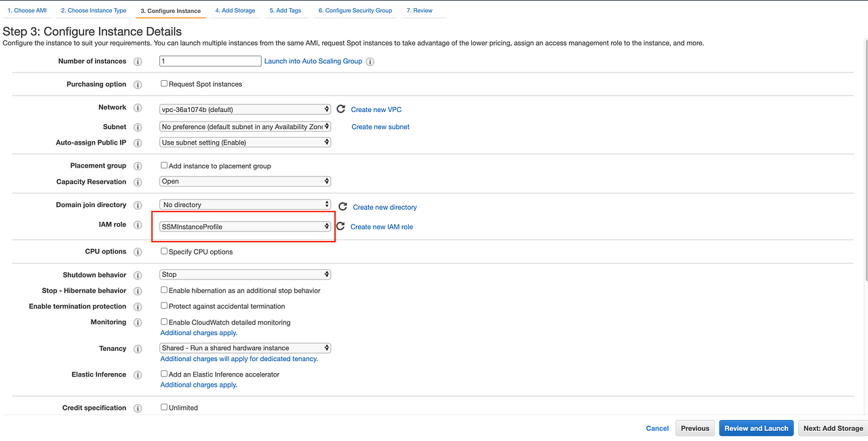Switch to 4. Add Storage tab
Screen dimensions: 868x441
pyautogui.click(x=235, y=10)
